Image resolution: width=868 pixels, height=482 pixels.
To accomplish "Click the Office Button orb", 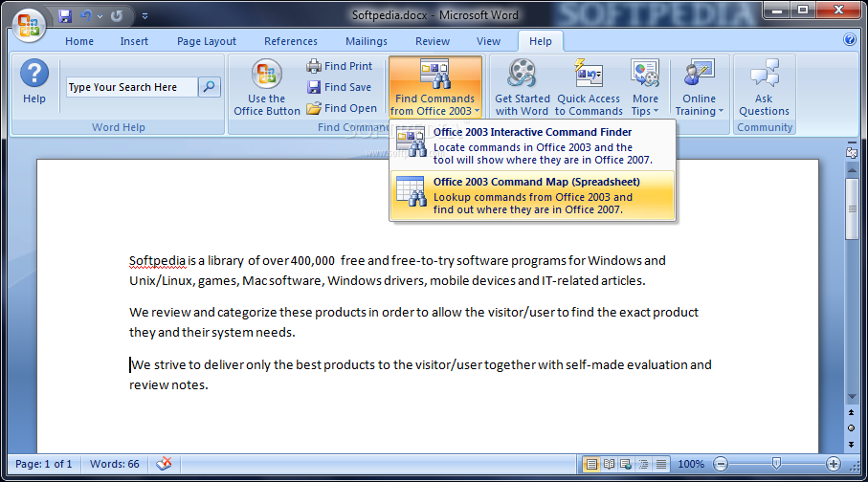I will [29, 25].
